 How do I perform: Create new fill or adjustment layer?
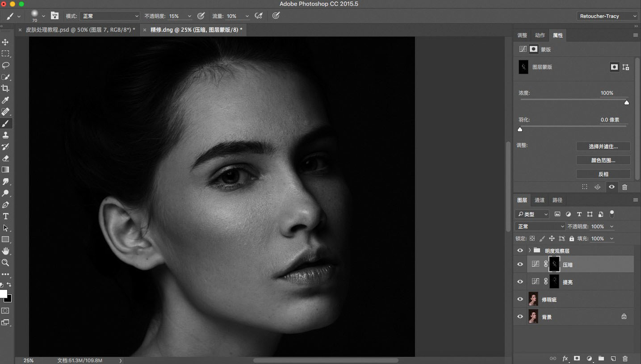(x=589, y=358)
